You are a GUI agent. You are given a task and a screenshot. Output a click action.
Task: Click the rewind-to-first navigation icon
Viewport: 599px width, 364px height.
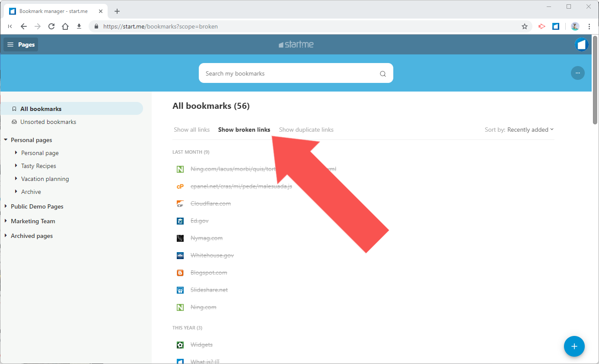point(10,26)
